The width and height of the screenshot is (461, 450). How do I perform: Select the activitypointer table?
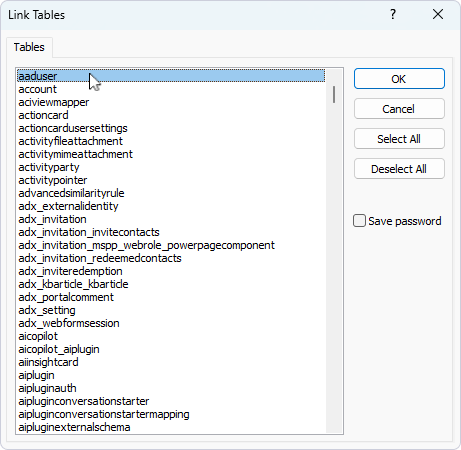click(x=171, y=180)
